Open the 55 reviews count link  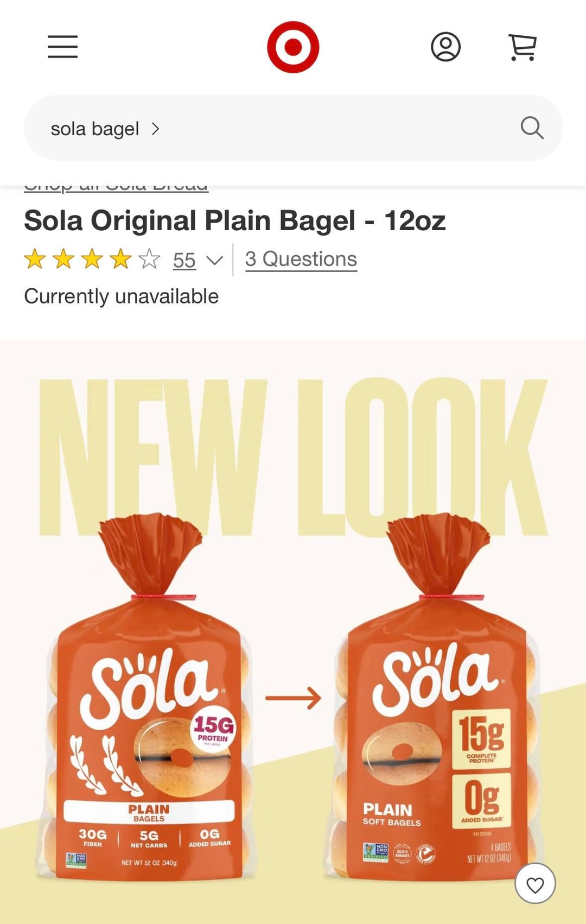tap(184, 261)
